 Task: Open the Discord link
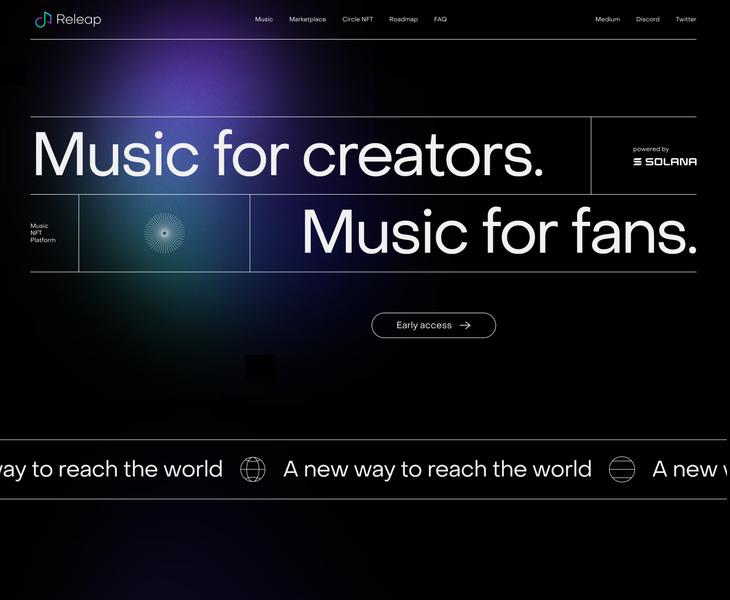click(648, 19)
